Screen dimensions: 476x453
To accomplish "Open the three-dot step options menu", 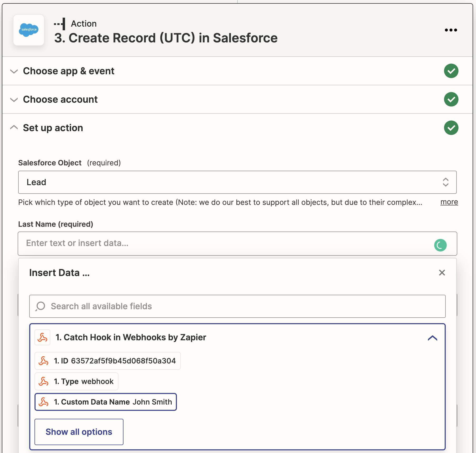I will pos(451,30).
